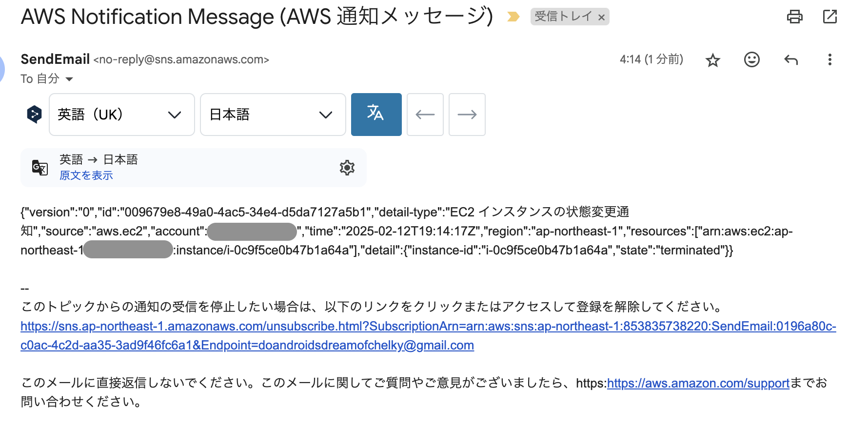The height and width of the screenshot is (426, 868).
Task: Show original text via 原文を表示
Action: [85, 175]
